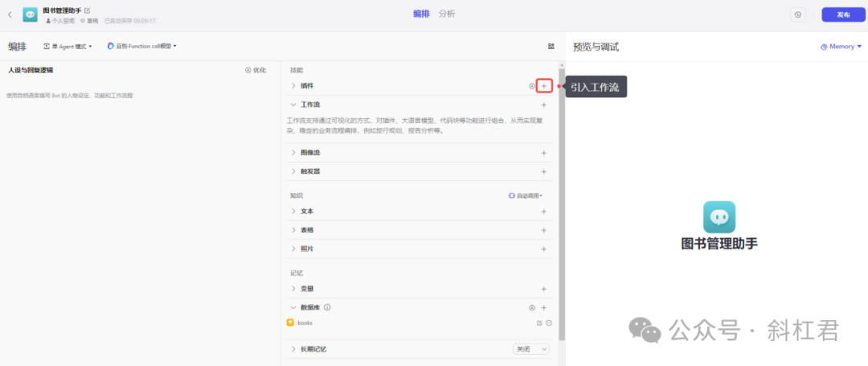The image size is (868, 366).
Task: Expand the 表格 section
Action: tap(293, 230)
